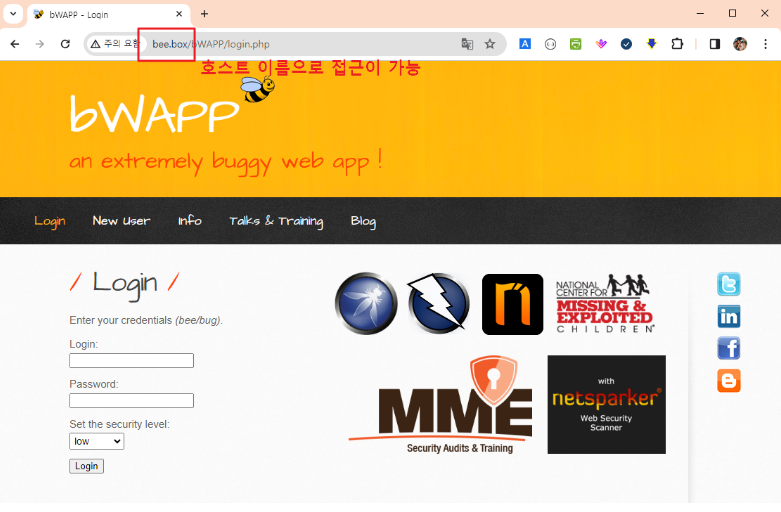Click the browser forward arrow
This screenshot has width=781, height=512.
pos(40,44)
